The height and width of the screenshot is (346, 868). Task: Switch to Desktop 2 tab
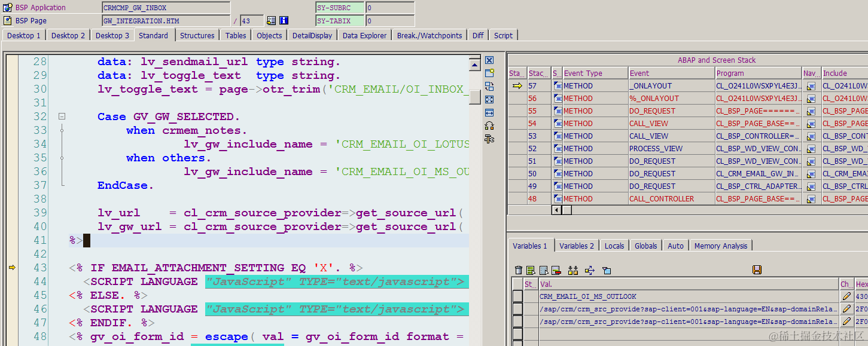coord(68,35)
